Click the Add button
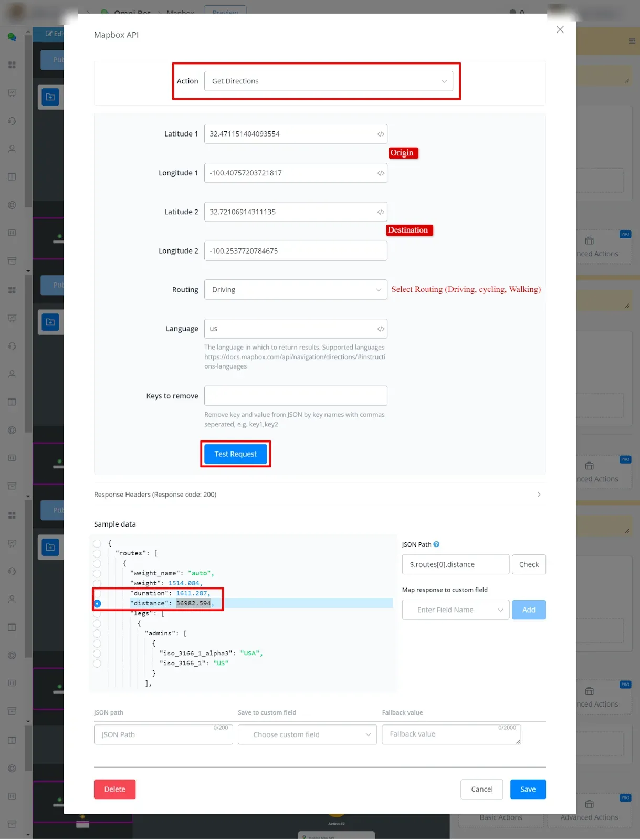Viewport: 640px width, 840px height. point(529,610)
